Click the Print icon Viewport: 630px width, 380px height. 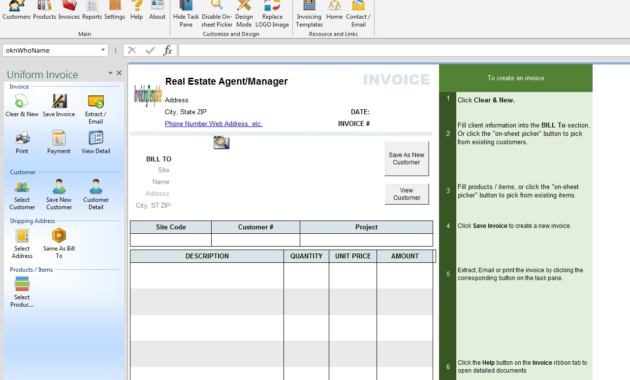click(x=22, y=142)
